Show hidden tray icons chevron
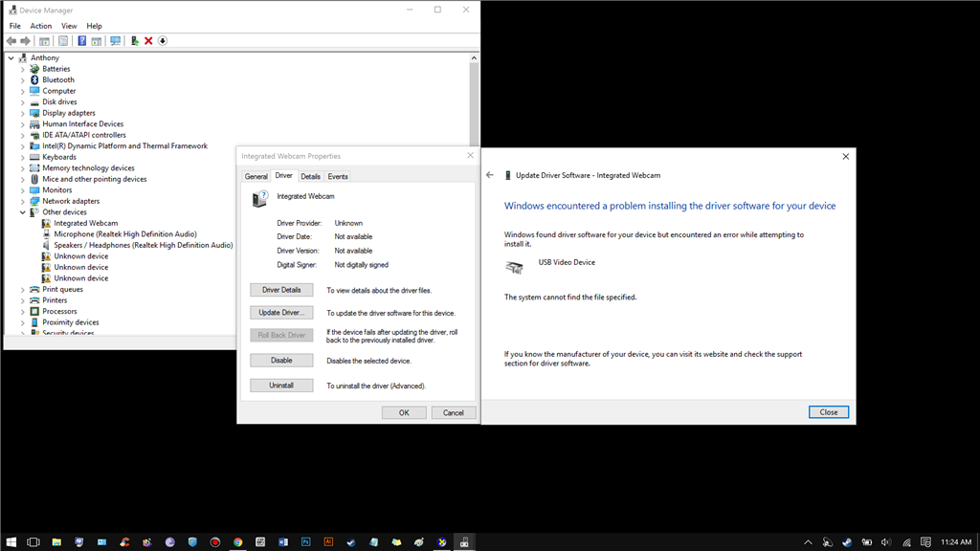 (808, 542)
